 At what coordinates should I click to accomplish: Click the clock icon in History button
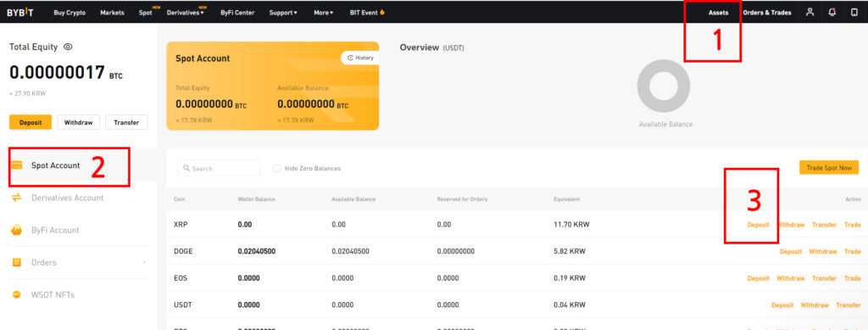click(x=350, y=58)
